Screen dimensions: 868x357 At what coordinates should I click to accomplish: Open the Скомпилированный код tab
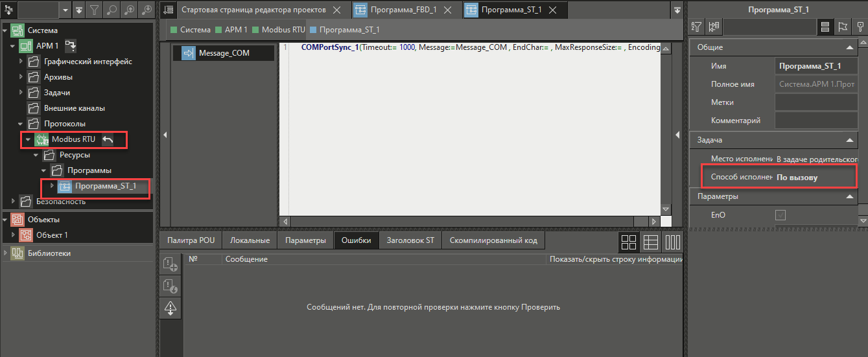494,240
